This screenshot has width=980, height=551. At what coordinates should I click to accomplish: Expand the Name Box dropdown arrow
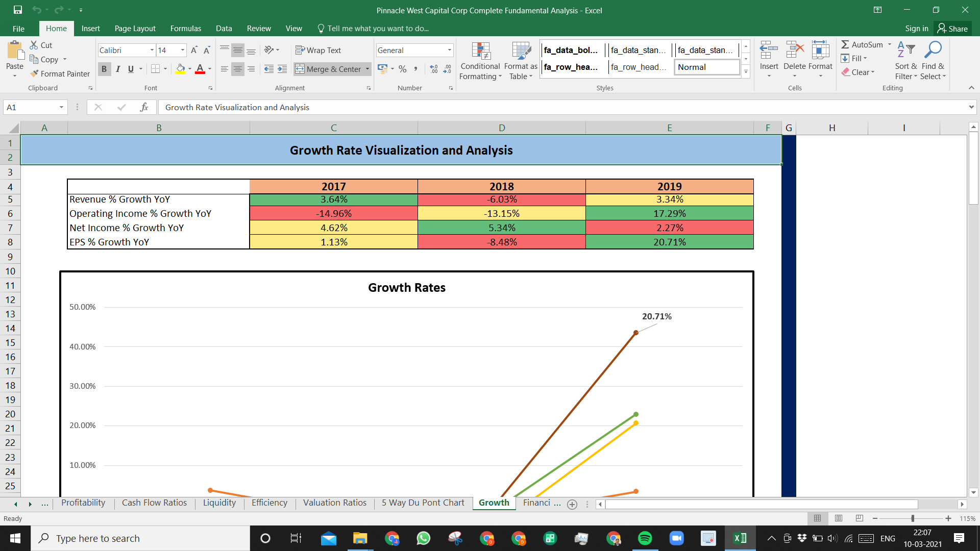(x=61, y=107)
